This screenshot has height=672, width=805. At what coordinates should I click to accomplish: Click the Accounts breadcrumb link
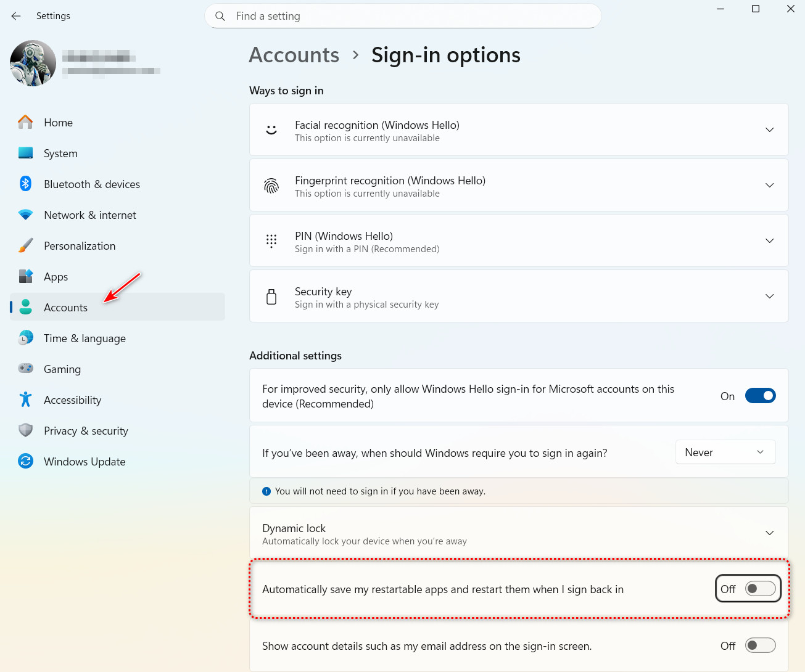294,55
